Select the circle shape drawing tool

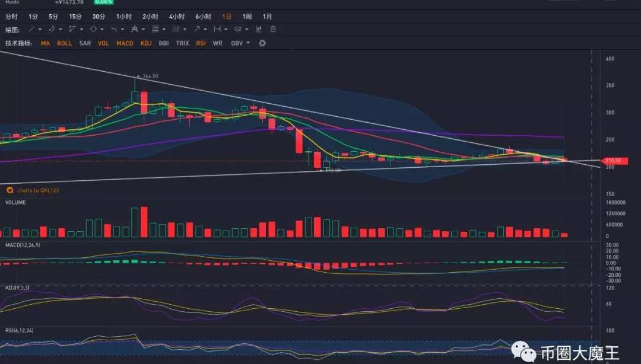click(93, 29)
